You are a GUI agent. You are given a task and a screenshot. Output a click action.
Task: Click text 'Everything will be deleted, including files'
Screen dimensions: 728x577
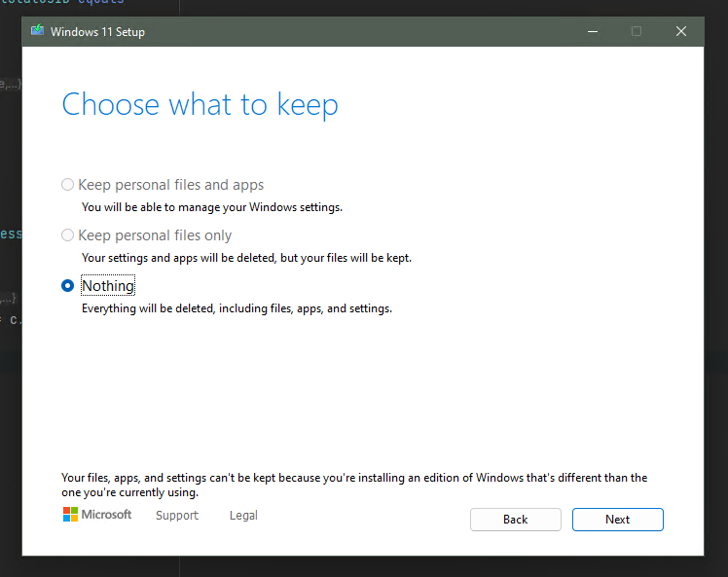coord(188,308)
